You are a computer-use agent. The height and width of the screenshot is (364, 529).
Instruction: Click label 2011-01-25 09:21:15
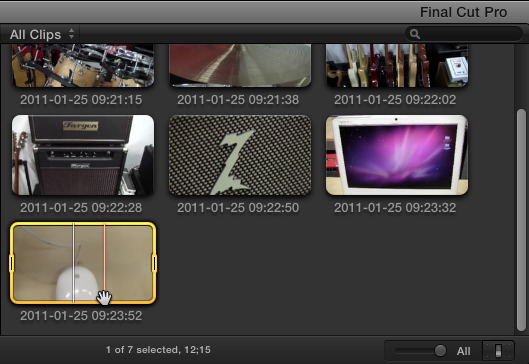click(x=81, y=100)
